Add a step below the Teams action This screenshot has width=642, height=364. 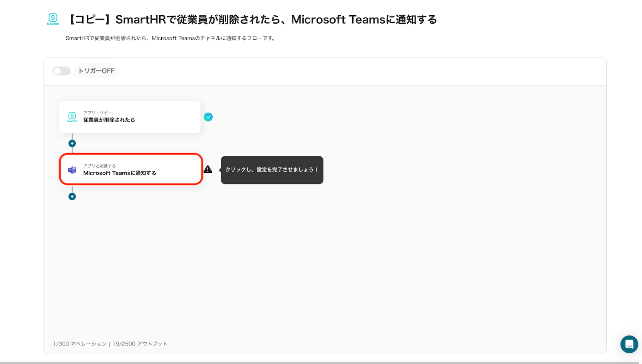(x=72, y=196)
